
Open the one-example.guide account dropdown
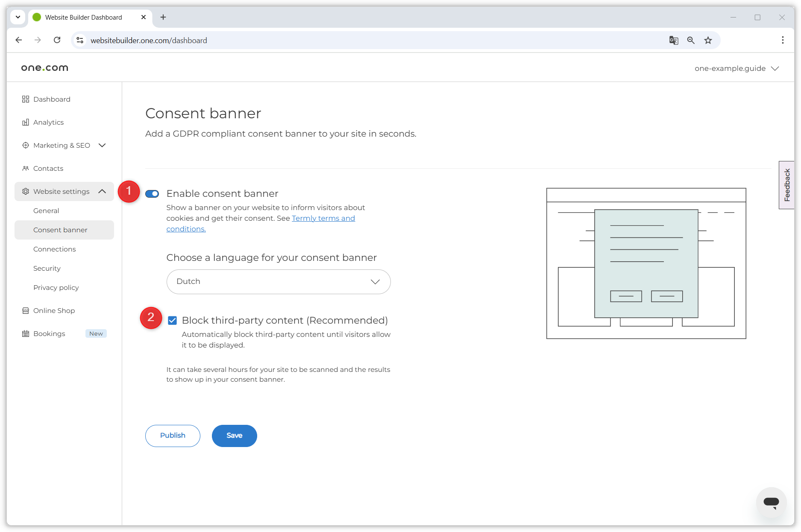pos(737,68)
